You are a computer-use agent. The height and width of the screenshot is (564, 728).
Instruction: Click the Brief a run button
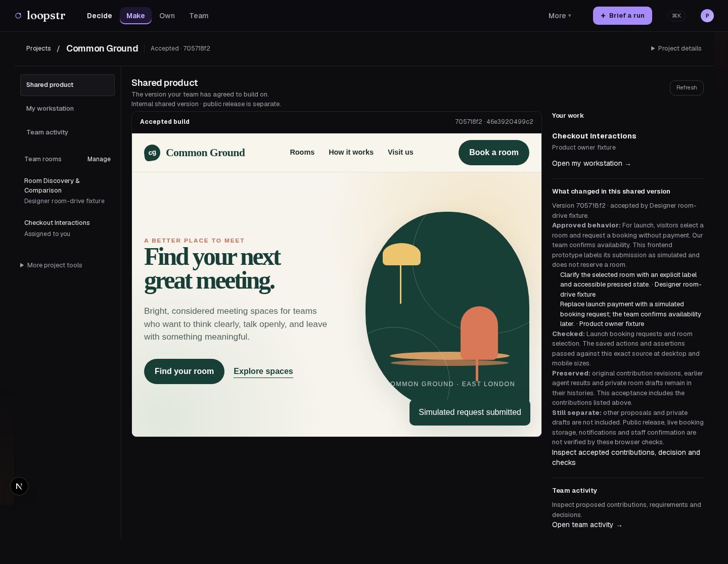[x=622, y=16]
